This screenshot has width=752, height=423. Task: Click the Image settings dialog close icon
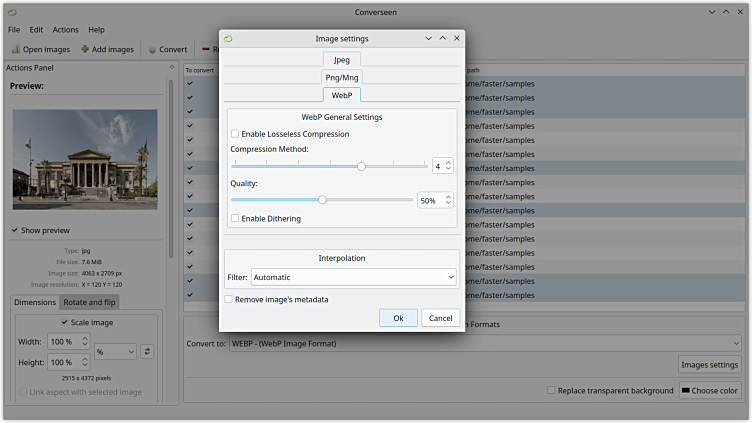(x=457, y=38)
